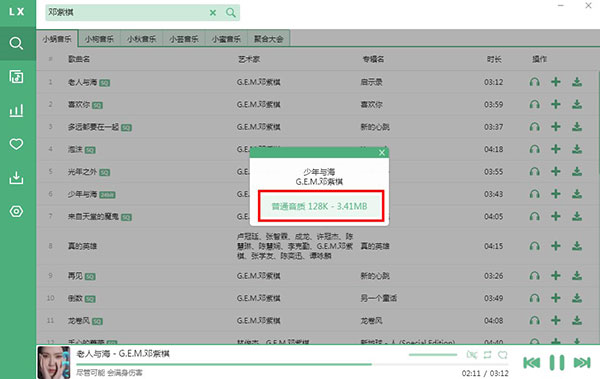The height and width of the screenshot is (379, 600).
Task: Select song title 多远都要在一起 in row 3
Action: coord(93,127)
